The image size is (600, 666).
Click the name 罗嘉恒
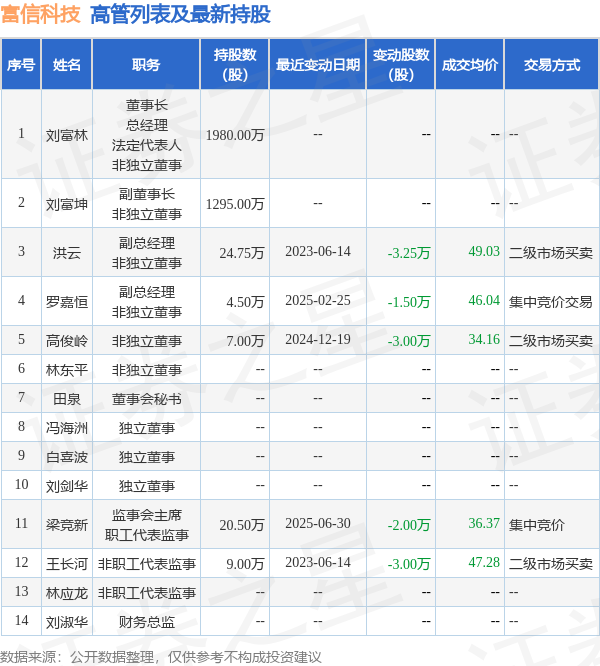pos(67,302)
